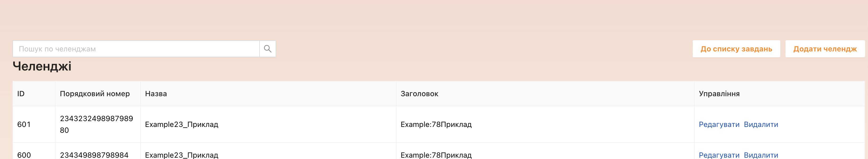Select the name 'Example23_Приклад' in row 601

tap(182, 125)
